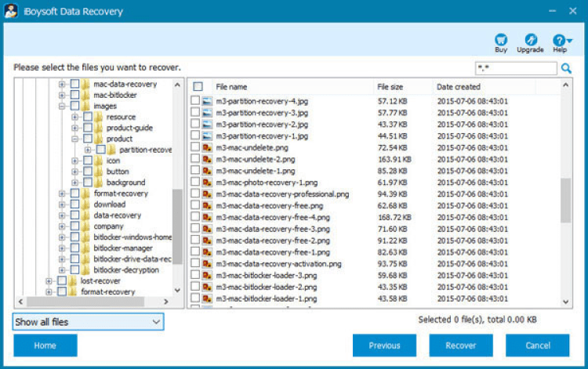Click folder tree scroll right arrow

165,302
